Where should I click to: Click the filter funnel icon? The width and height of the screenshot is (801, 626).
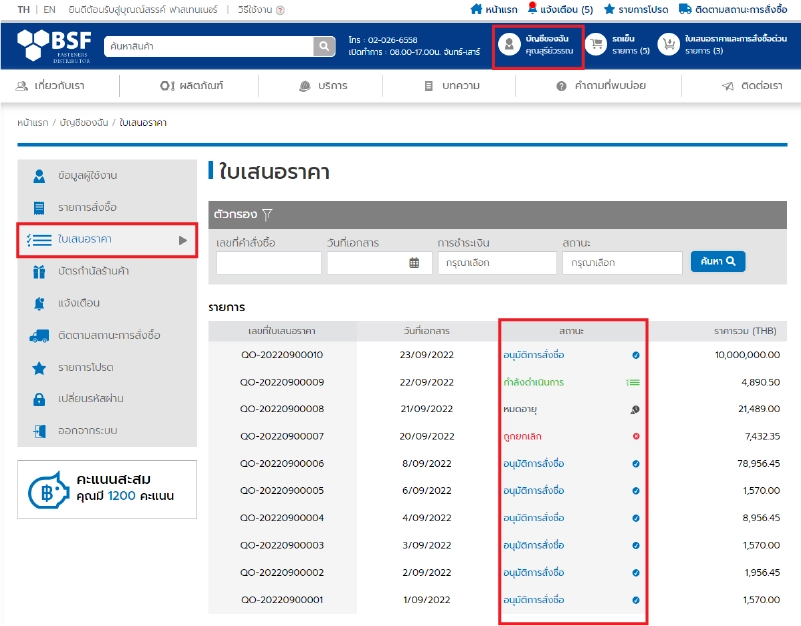tap(267, 214)
